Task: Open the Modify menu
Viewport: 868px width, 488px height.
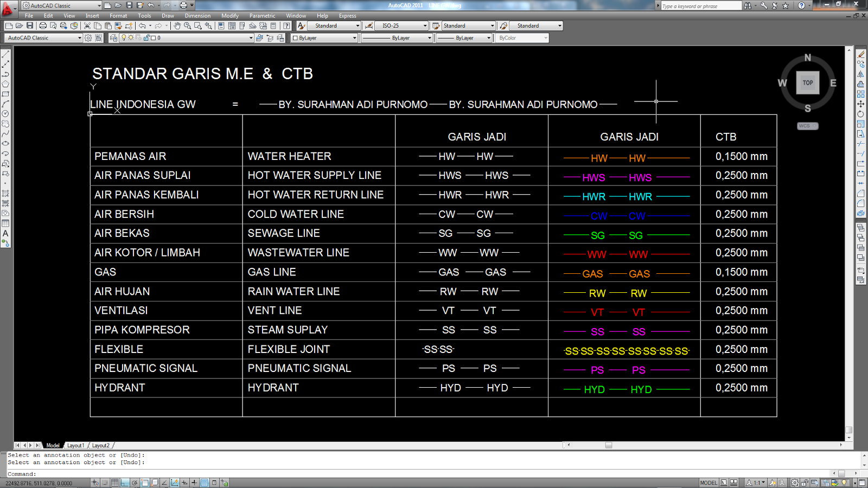Action: tap(230, 16)
